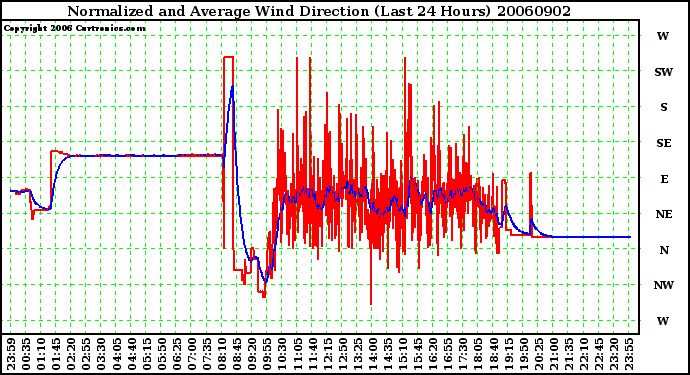This screenshot has height=375, width=690.
Task: Click the '09:20' time axis label
Action: (x=252, y=354)
